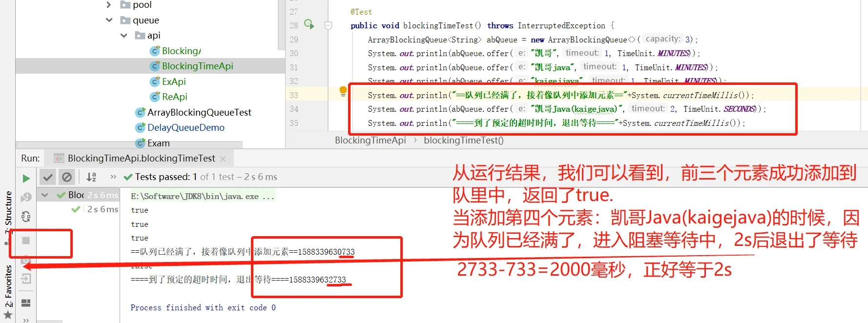Show more toolbar actions via double chevron
The height and width of the screenshot is (323, 868).
coord(113,177)
